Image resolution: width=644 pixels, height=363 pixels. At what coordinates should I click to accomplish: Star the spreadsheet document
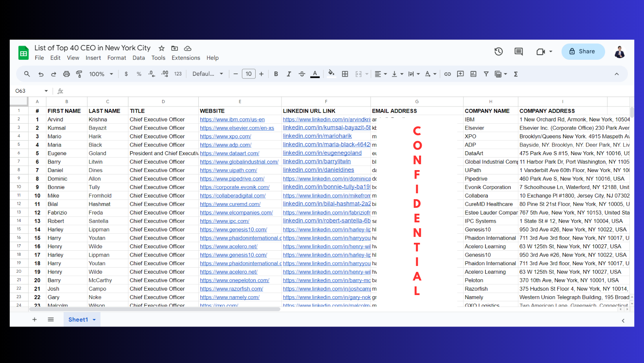[161, 48]
